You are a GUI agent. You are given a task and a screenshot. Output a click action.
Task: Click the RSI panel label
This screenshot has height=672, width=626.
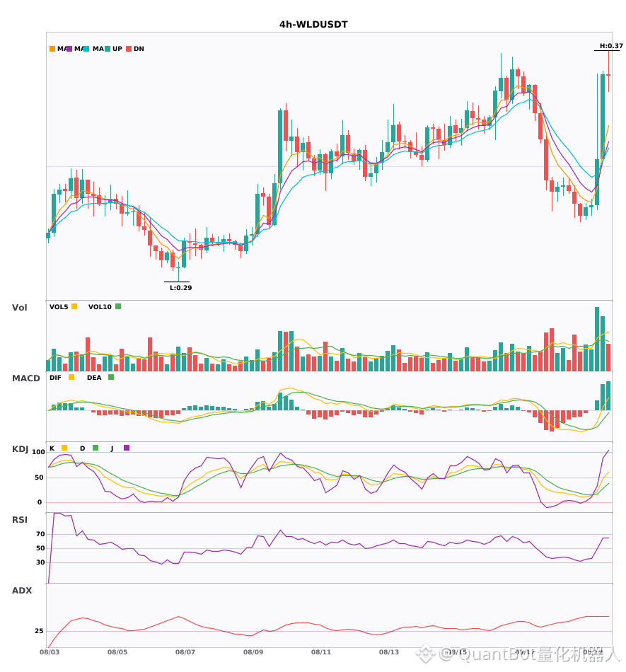20,520
